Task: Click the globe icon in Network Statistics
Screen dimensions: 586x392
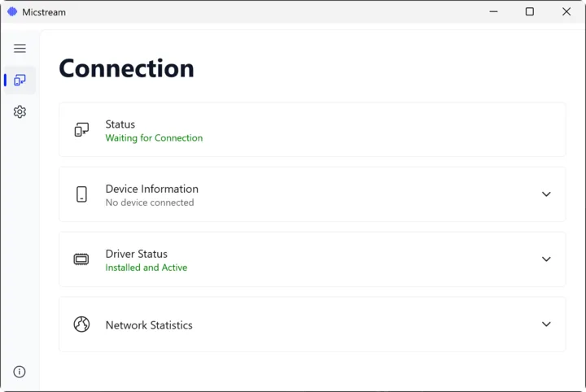Action: (81, 324)
